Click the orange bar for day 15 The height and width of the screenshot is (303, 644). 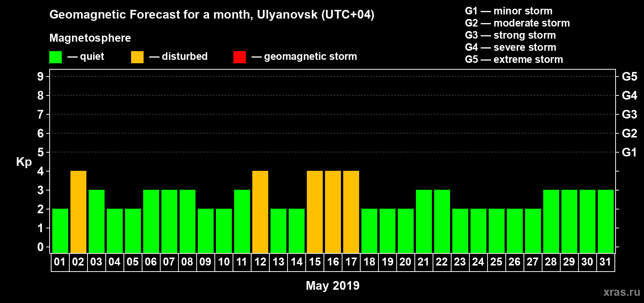(315, 212)
